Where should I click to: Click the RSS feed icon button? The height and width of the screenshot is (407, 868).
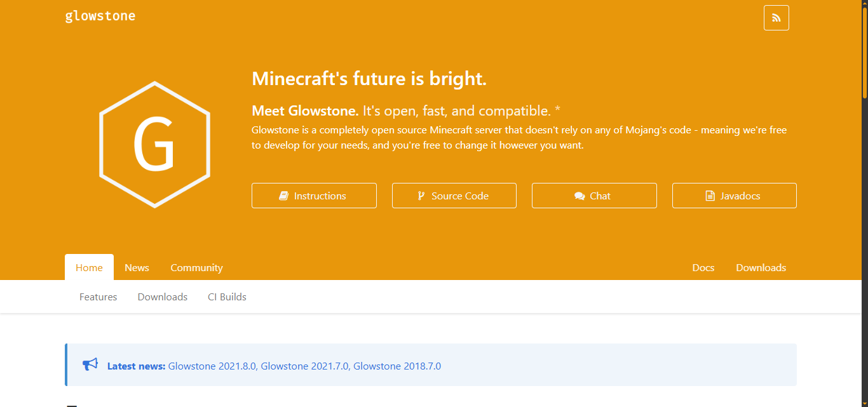click(776, 18)
